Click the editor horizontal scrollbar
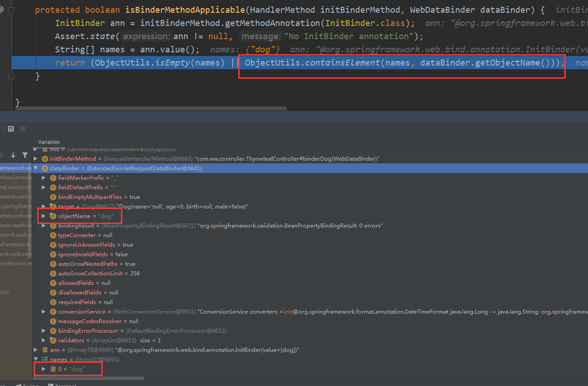Viewport: 588px width, 386px height. pos(151,108)
